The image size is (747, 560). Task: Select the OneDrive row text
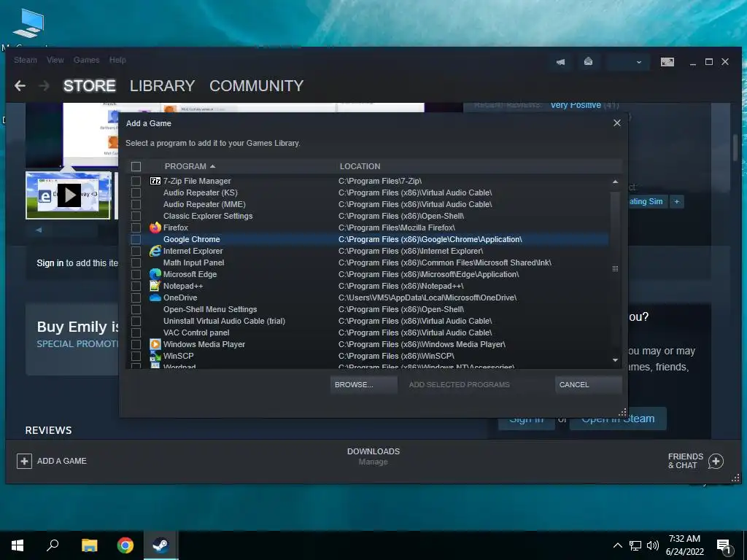180,297
